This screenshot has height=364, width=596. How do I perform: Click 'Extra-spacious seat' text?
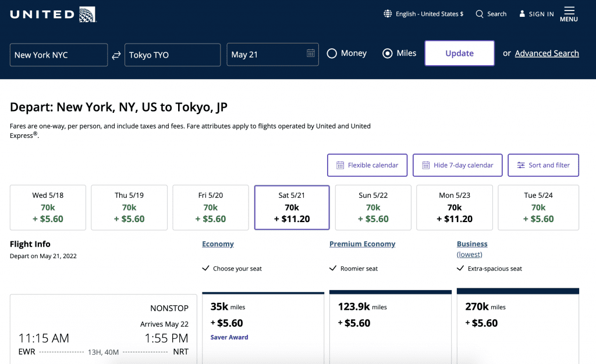[495, 269]
